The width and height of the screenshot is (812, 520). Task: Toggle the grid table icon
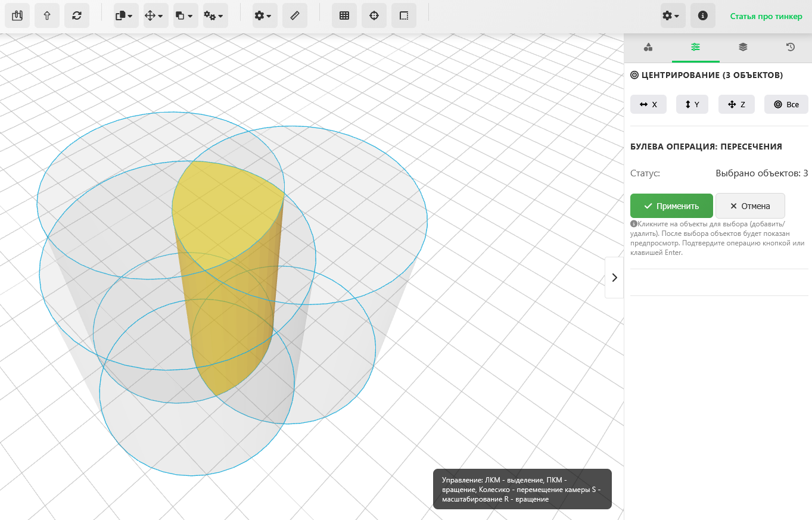click(x=344, y=16)
